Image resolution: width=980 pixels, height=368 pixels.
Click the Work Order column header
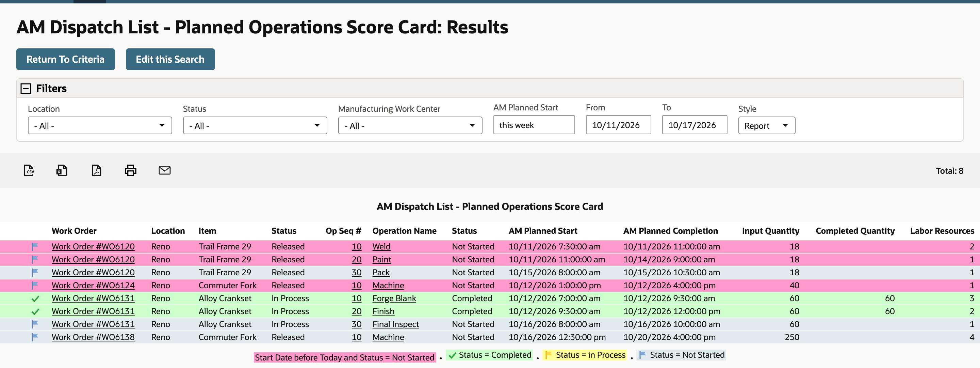pos(74,231)
